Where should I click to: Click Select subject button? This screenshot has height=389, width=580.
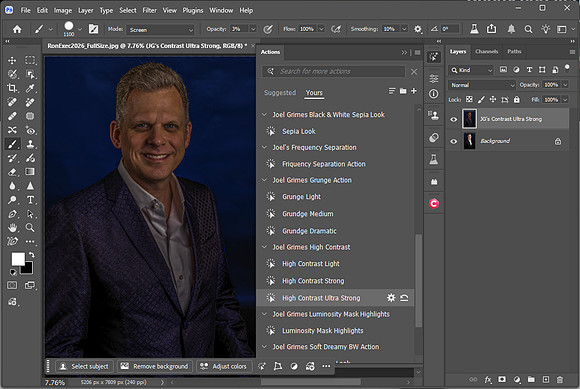[x=84, y=366]
